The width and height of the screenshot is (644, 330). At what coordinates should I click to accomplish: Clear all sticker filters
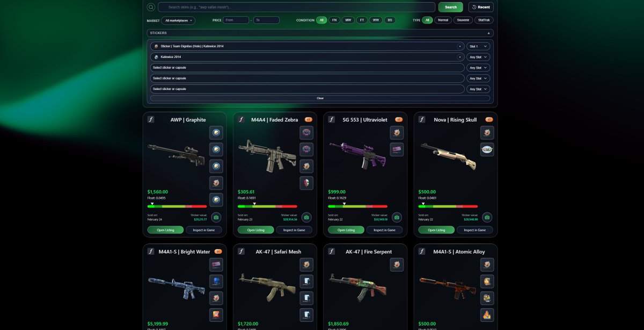click(x=320, y=98)
